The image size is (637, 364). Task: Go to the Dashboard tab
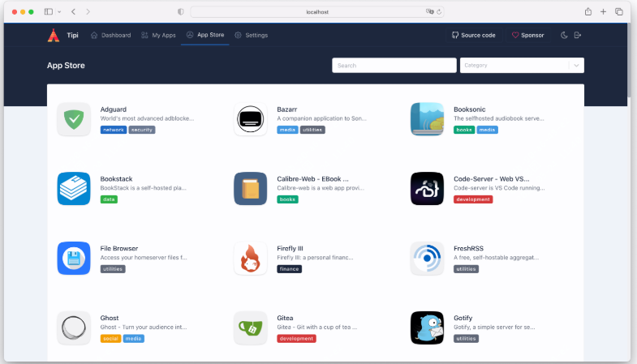[110, 36]
